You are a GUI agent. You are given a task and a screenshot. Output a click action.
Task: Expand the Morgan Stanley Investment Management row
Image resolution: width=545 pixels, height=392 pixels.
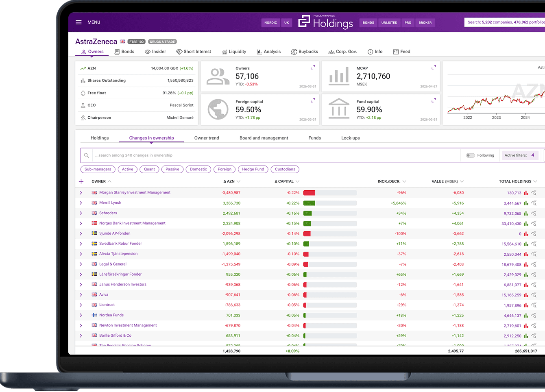pos(81,193)
